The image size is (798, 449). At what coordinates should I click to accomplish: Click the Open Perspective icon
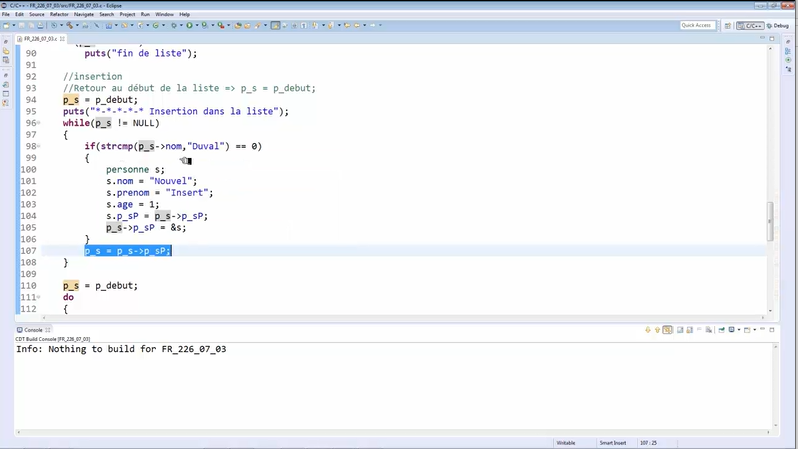click(728, 26)
